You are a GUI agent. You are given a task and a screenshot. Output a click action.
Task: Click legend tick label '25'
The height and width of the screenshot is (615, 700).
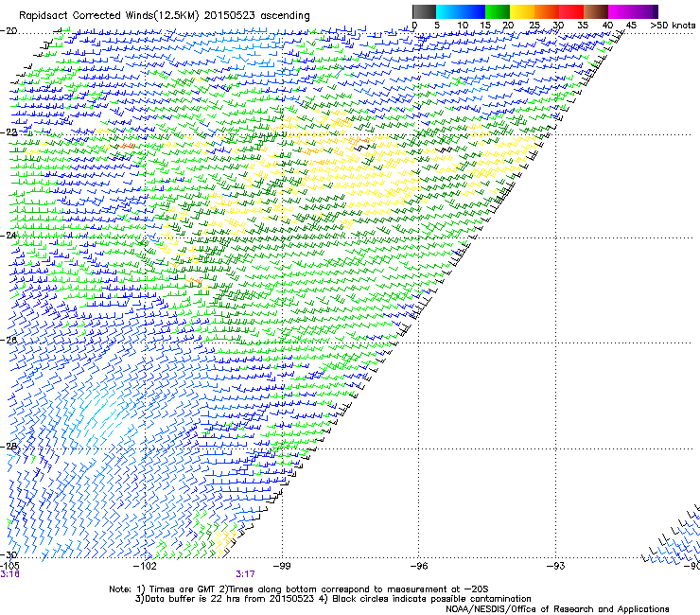[534, 26]
